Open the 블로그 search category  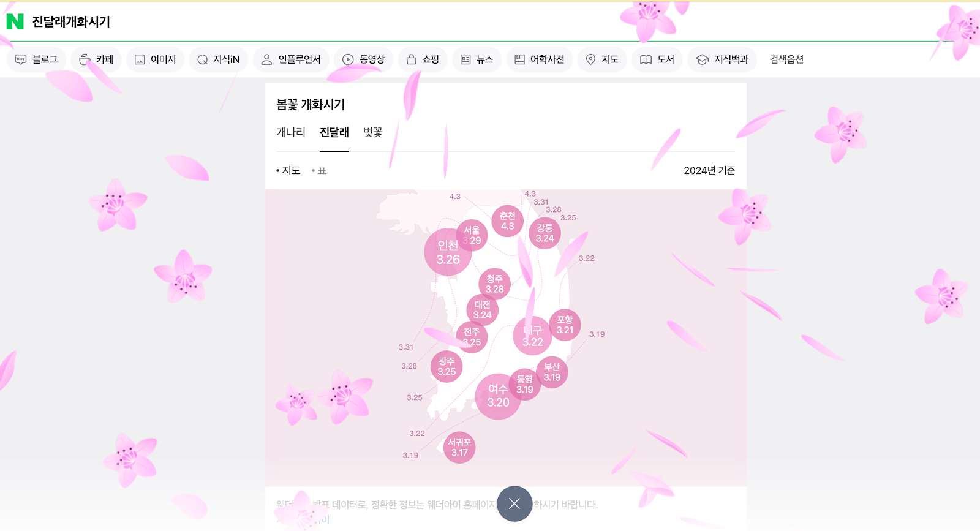(x=36, y=59)
